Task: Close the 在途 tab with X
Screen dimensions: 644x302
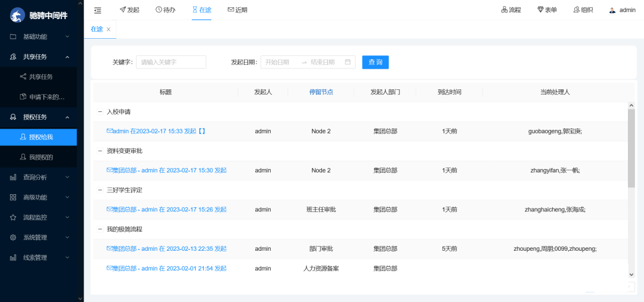Action: [x=109, y=29]
